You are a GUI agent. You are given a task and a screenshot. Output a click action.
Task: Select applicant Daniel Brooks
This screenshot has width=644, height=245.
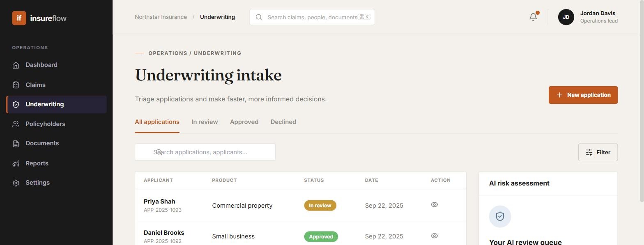[x=164, y=233]
